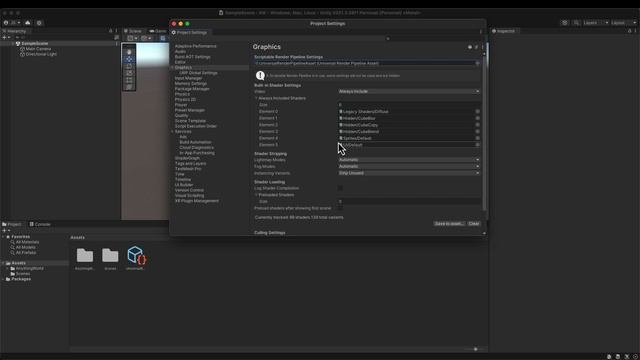This screenshot has height=360, width=640.
Task: Open Input Manager settings category
Action: click(188, 78)
